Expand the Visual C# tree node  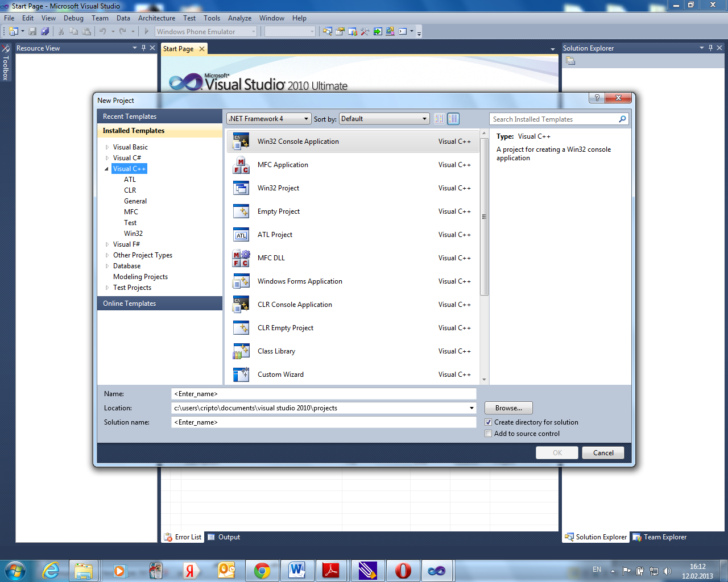click(x=107, y=158)
